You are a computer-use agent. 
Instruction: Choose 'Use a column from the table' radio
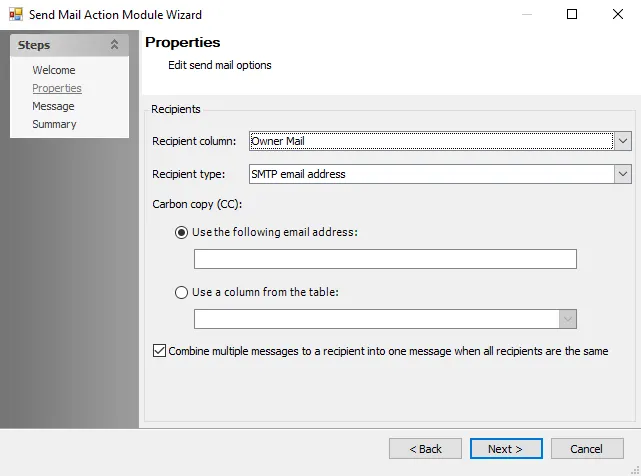tap(181, 292)
